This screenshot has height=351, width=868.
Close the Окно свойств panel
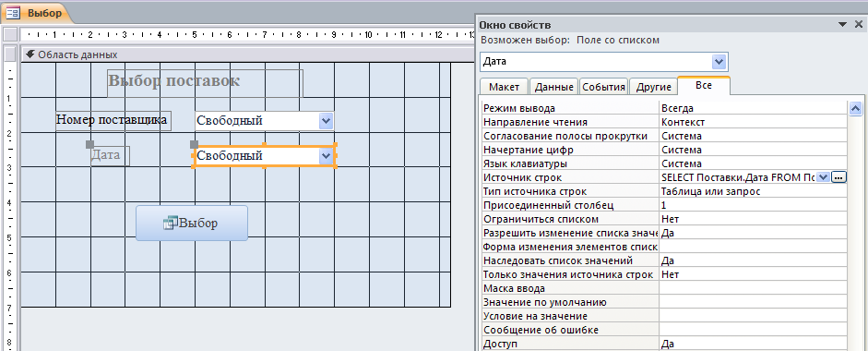[x=859, y=24]
